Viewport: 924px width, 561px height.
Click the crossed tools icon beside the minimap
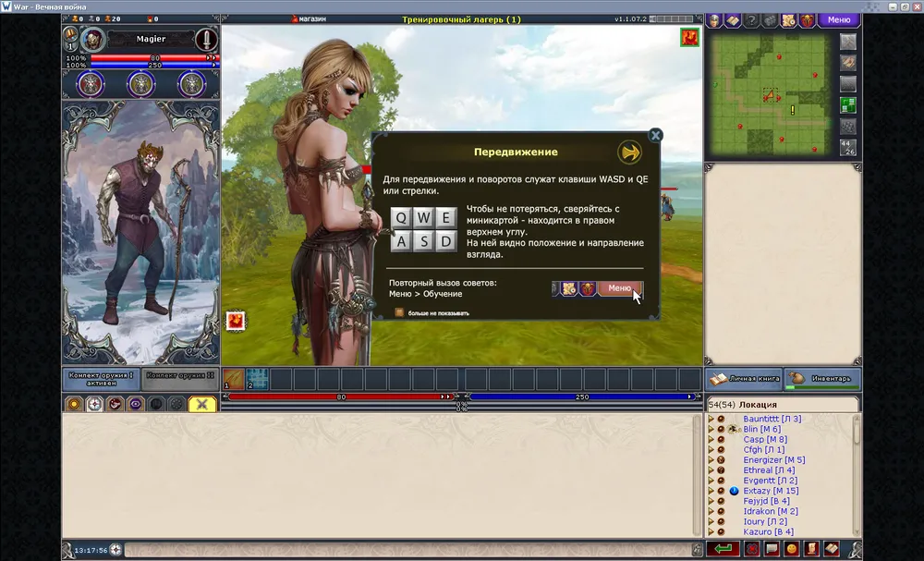(848, 42)
